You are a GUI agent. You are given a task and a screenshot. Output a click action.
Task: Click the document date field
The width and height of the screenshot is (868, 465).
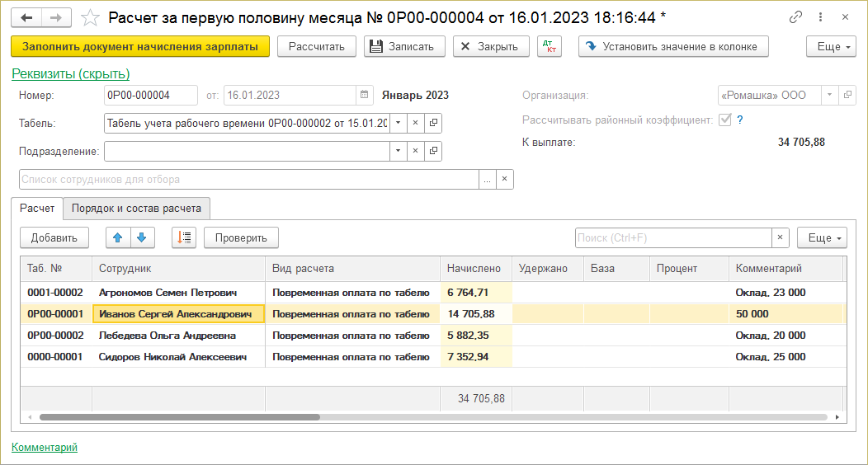point(290,95)
